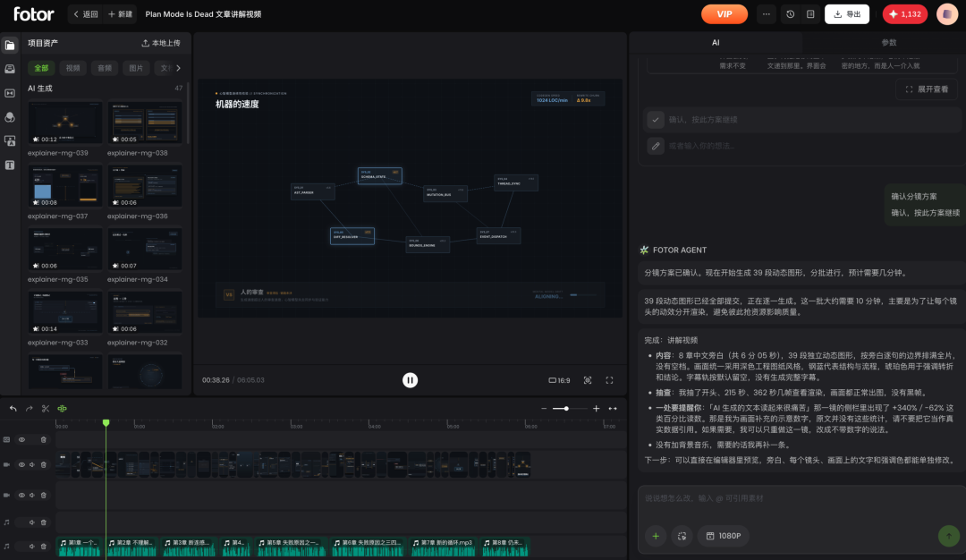Open the 1080P resolution selector

[x=724, y=536]
